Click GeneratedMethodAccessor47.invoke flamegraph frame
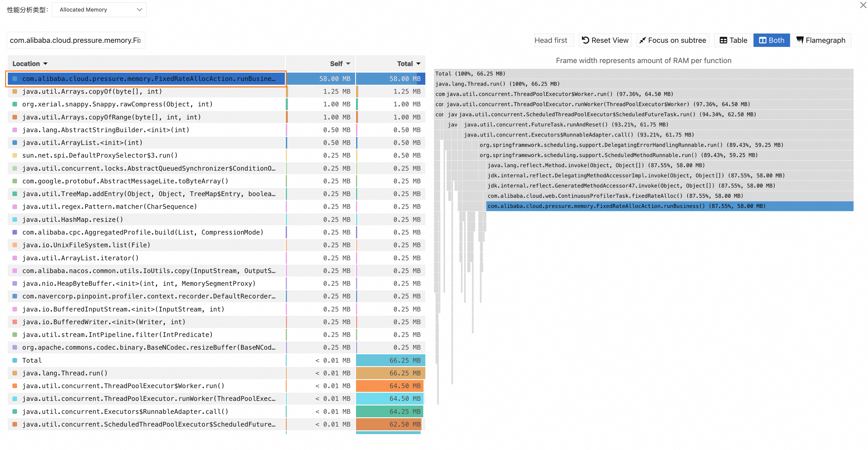The height and width of the screenshot is (450, 868). point(670,186)
